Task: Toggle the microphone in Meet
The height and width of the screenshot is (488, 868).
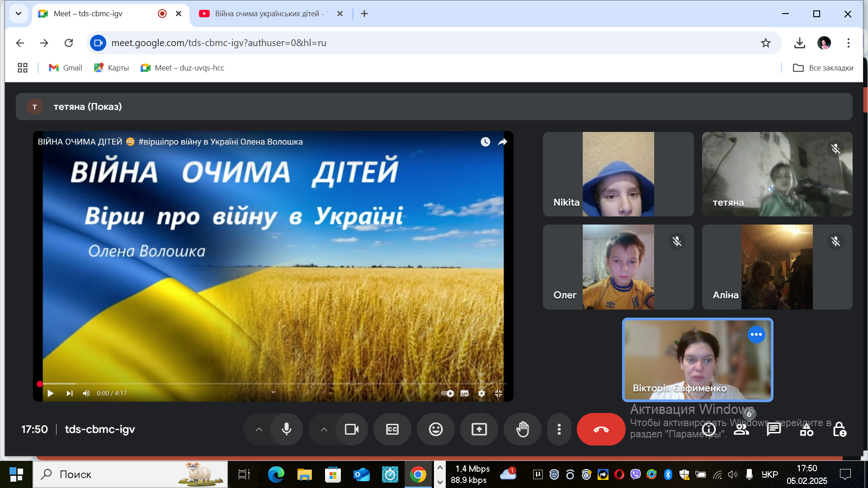Action: pos(287,429)
